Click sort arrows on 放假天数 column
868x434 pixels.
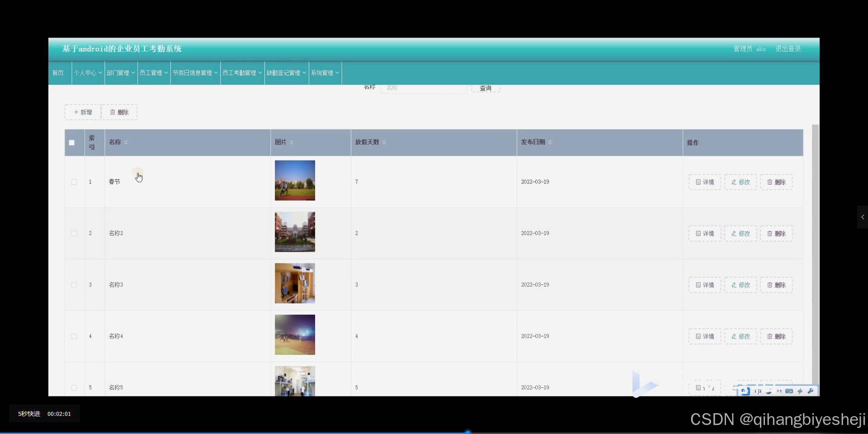pos(384,142)
